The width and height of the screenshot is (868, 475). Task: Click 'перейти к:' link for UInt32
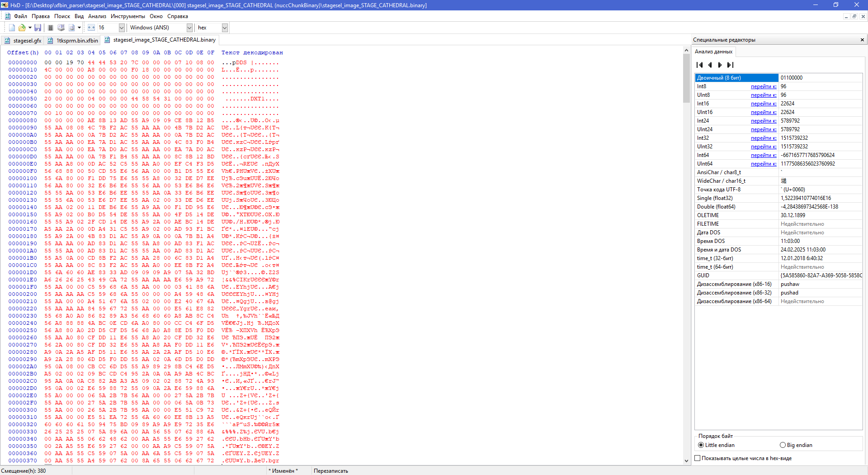(764, 147)
